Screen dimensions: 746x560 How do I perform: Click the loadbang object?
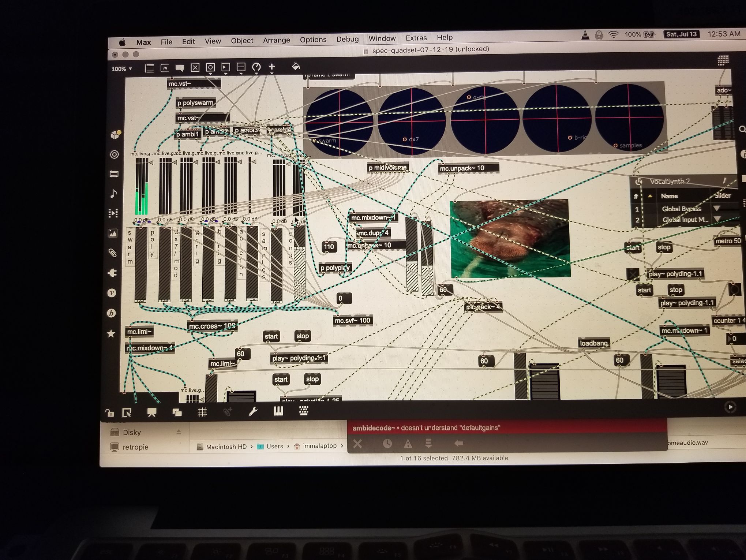pos(594,343)
